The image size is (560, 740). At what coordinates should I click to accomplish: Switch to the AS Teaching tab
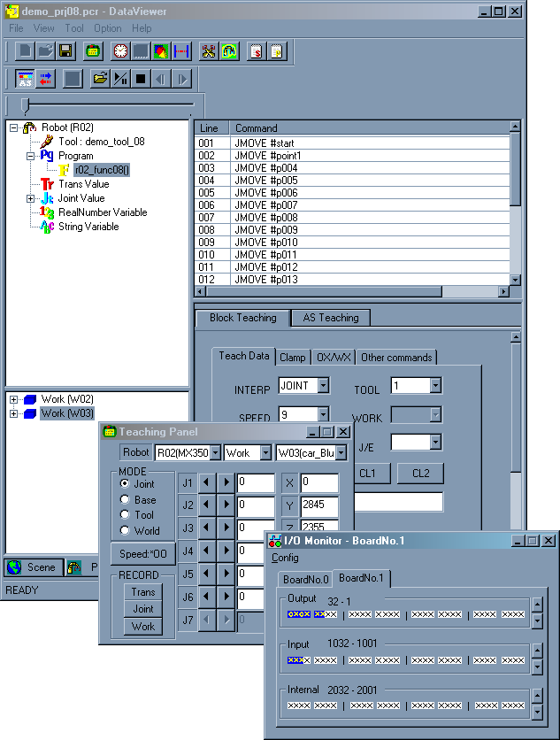tap(331, 318)
